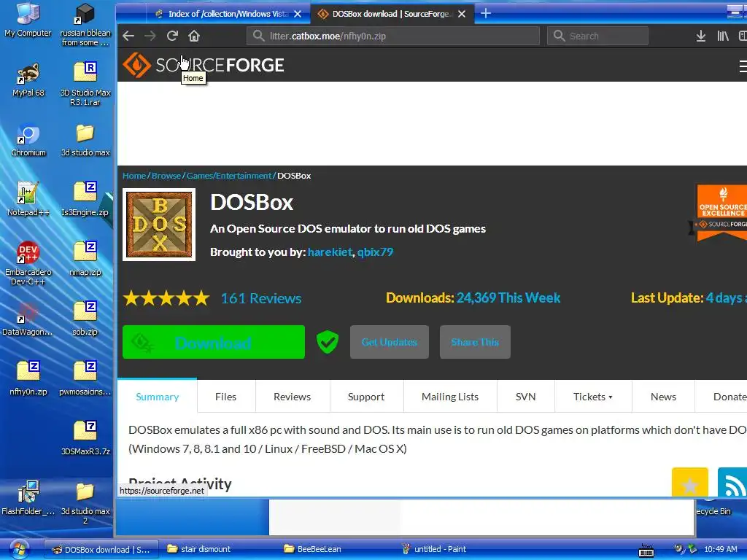This screenshot has width=747, height=560.
Task: Click the Share This button
Action: [475, 342]
